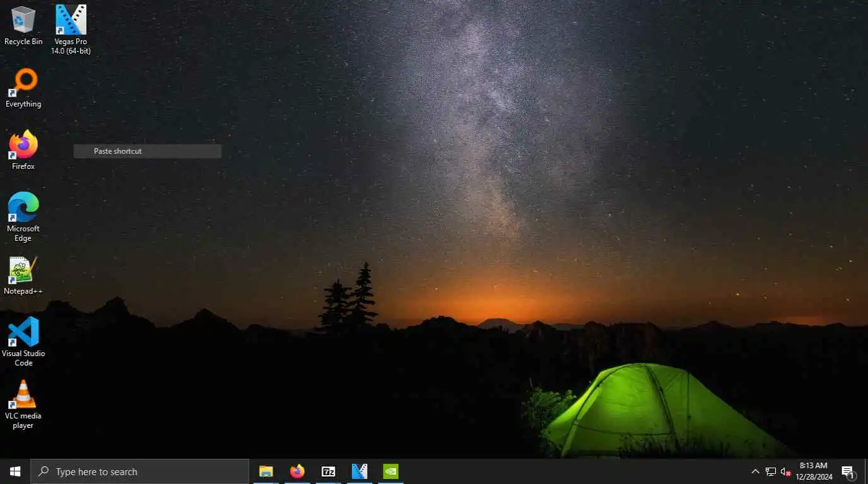Open File Explorer from the taskbar

[x=266, y=471]
